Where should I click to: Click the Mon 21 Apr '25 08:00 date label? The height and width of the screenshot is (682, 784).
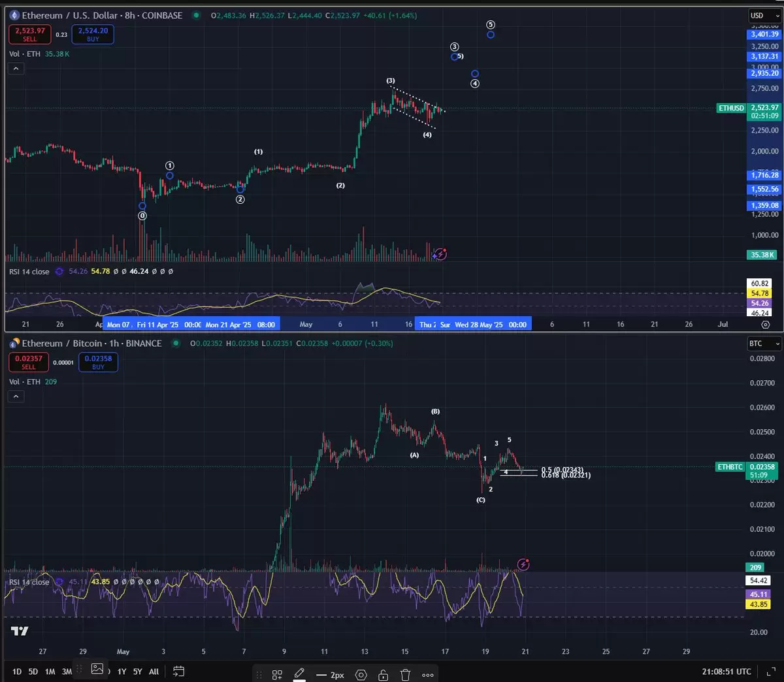(x=240, y=324)
